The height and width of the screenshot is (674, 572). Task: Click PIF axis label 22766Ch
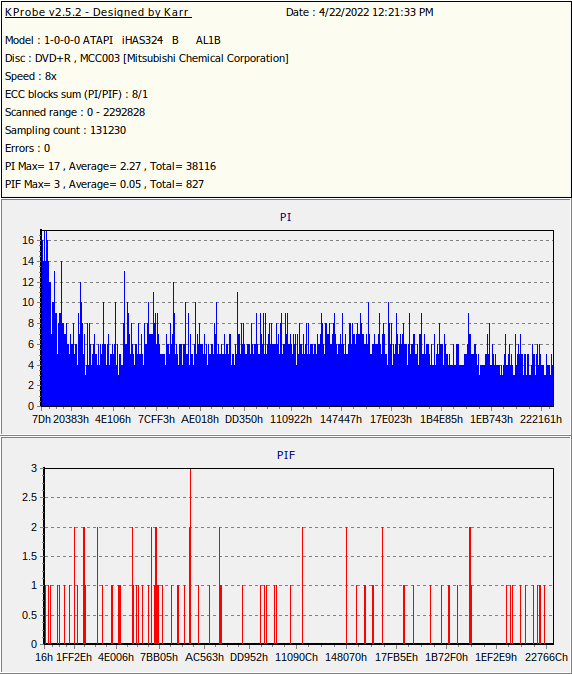[x=546, y=657]
